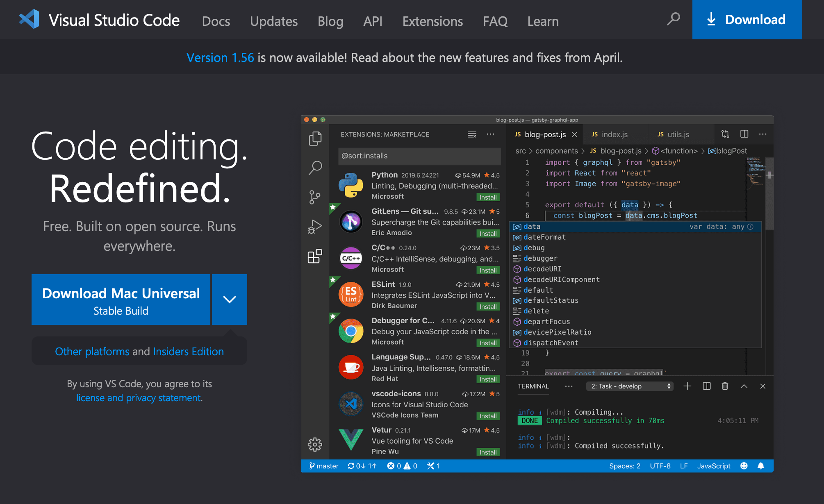Open the Explorer files icon in activity bar
Image resolution: width=824 pixels, height=504 pixels.
pos(315,138)
